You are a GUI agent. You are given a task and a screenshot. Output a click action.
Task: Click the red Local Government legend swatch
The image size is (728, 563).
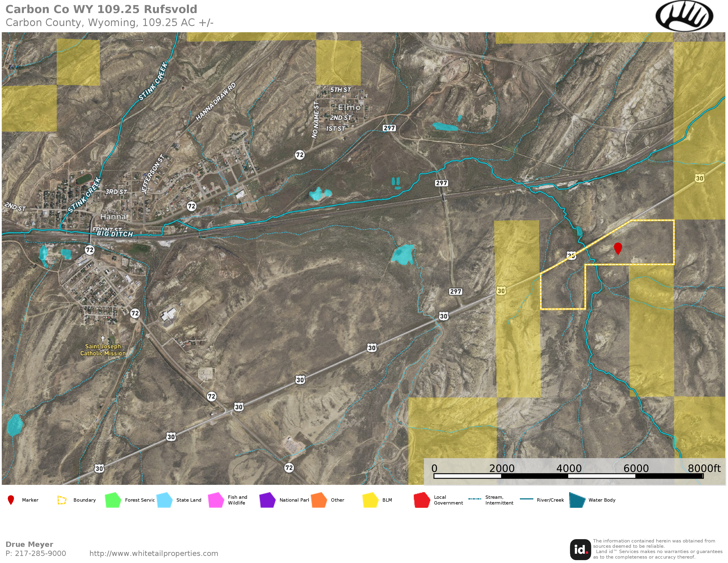click(422, 500)
